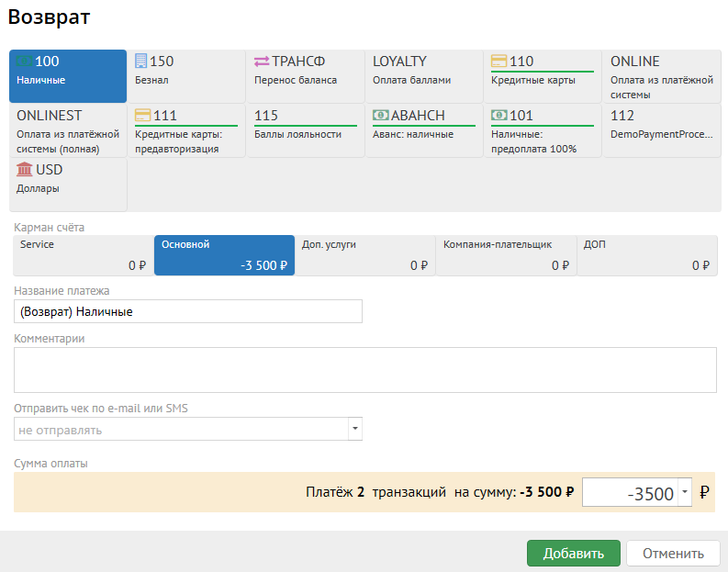Click the Название платежа input field
728x572 pixels.
click(x=188, y=312)
